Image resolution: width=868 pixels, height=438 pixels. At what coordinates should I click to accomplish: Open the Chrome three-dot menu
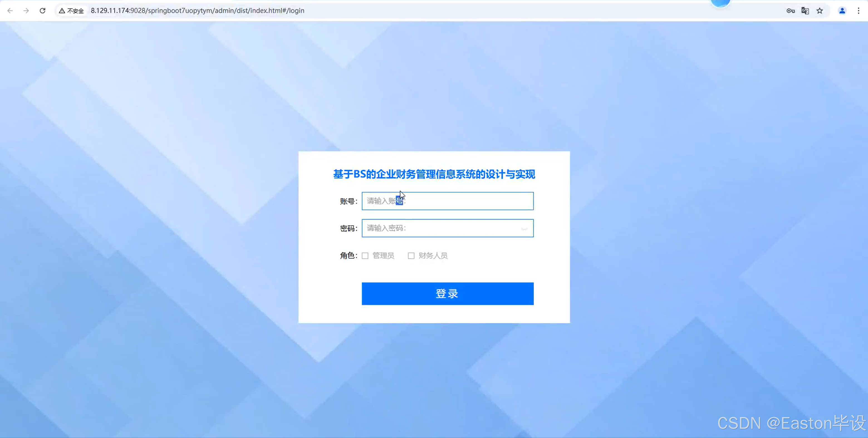[859, 11]
